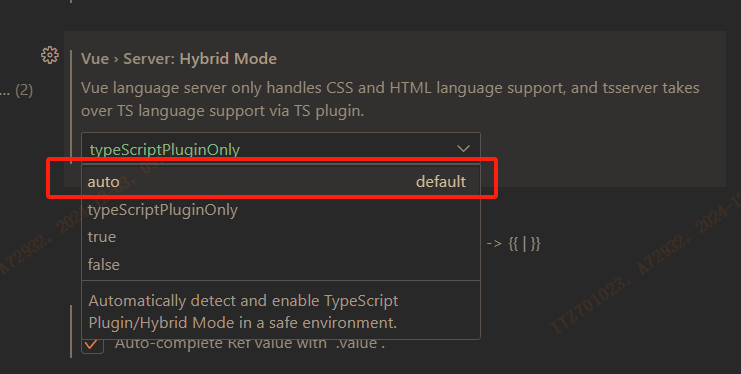
Task: Click the Hybrid Mode setting description text
Action: (x=390, y=99)
